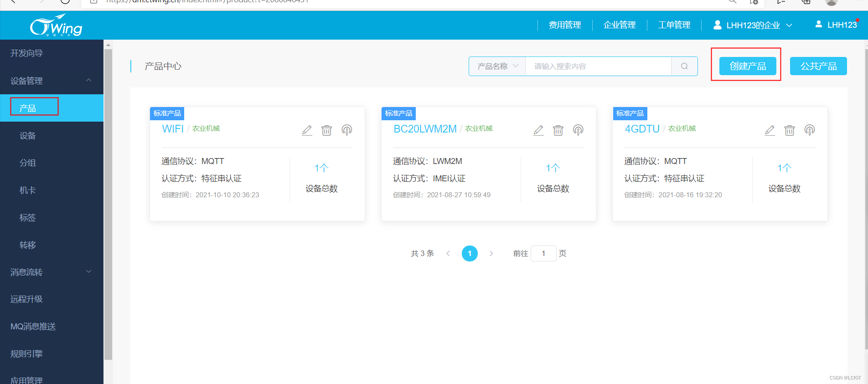Click the 创建产品 button

click(x=748, y=66)
